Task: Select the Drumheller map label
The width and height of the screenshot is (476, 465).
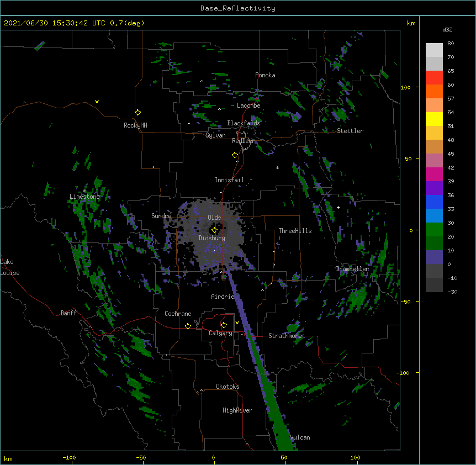Action: click(352, 269)
